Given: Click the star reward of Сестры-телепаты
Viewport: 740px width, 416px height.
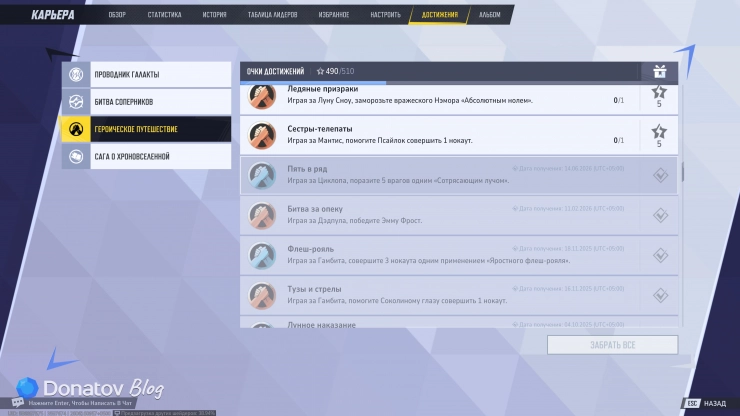Looking at the screenshot, I should tap(659, 136).
